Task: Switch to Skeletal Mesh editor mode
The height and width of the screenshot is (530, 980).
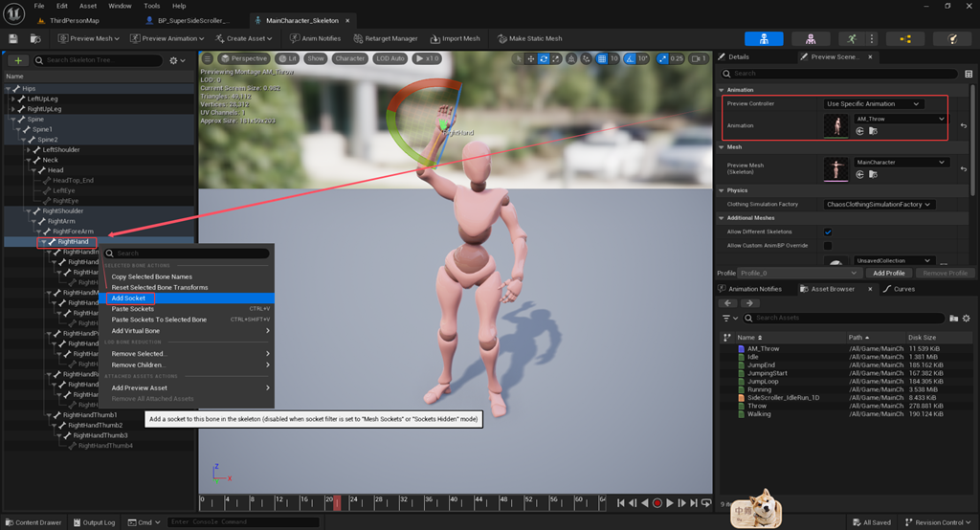Action: pos(811,39)
